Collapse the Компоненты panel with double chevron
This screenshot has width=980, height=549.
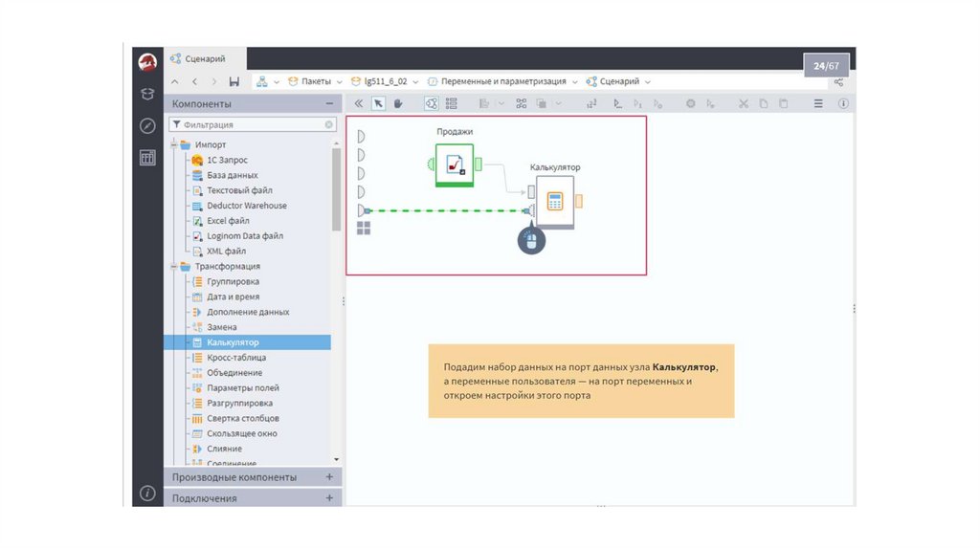(x=358, y=103)
